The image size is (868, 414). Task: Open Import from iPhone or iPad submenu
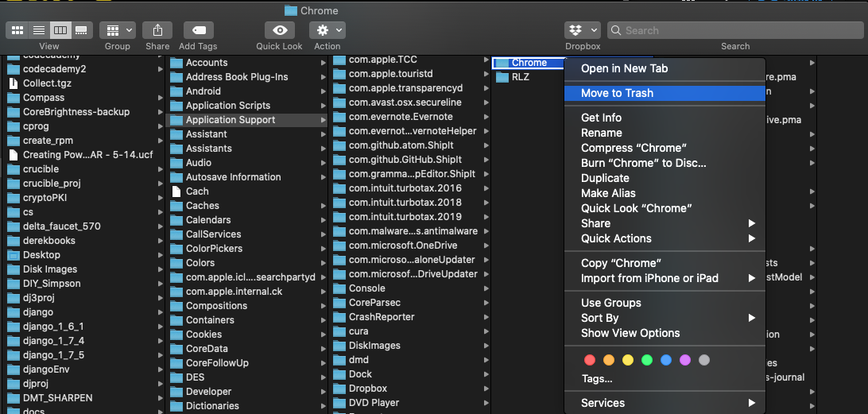[665, 278]
